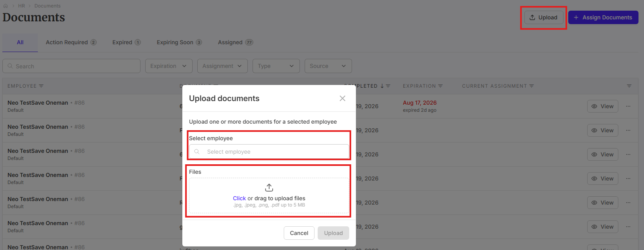Viewport: 644px width, 250px height.
Task: Click the Assign Documents button
Action: [x=603, y=17]
